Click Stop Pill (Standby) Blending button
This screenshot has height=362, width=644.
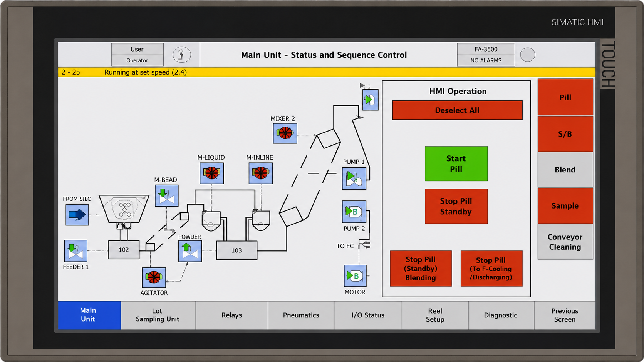pos(421,269)
